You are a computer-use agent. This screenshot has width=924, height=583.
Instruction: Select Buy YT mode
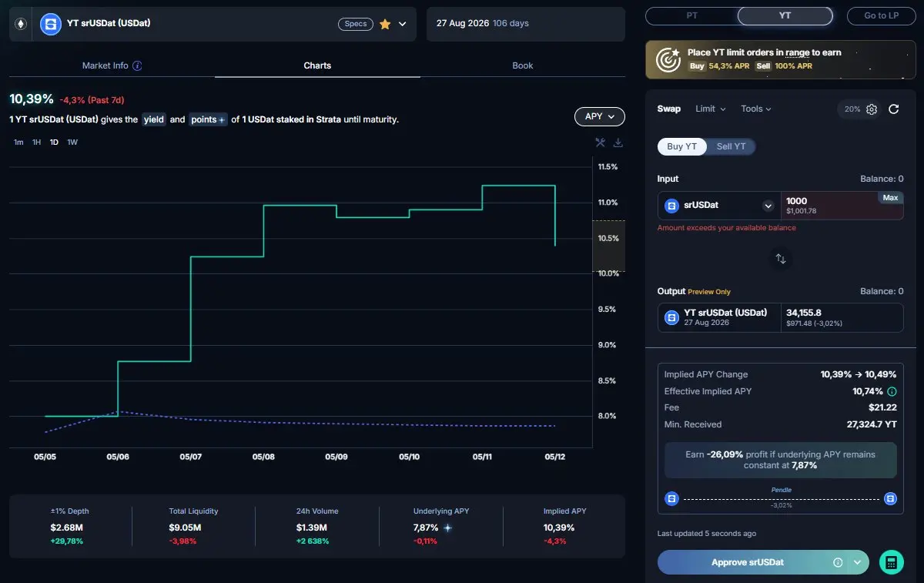[682, 146]
